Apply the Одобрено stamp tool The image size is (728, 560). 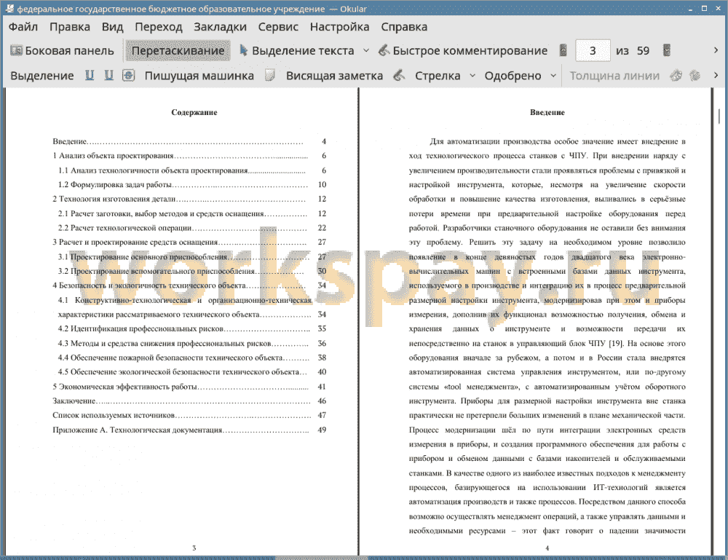[x=513, y=76]
